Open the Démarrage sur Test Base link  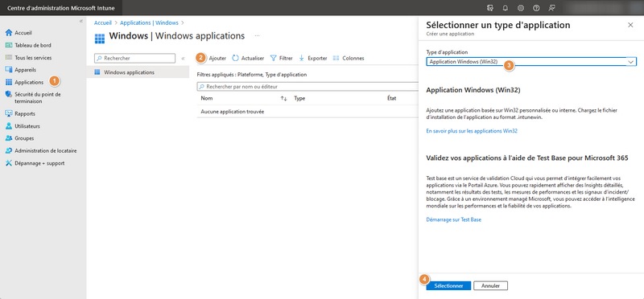[453, 219]
